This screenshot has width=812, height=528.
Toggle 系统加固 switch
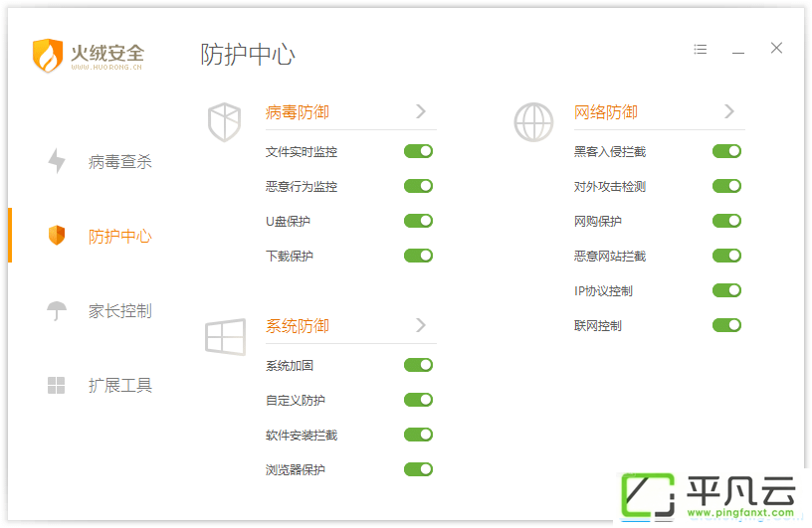click(x=418, y=365)
